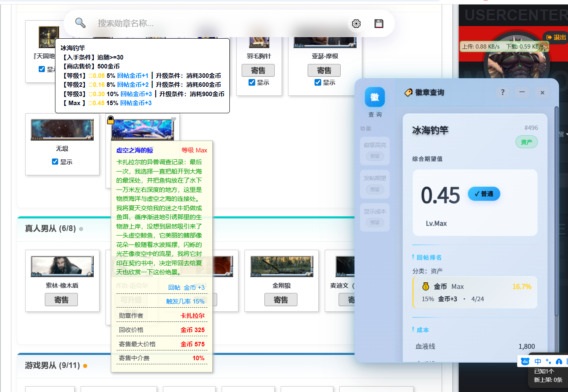
Task: Expand the 游戏男从 (9/11) section header
Action: click(52, 366)
